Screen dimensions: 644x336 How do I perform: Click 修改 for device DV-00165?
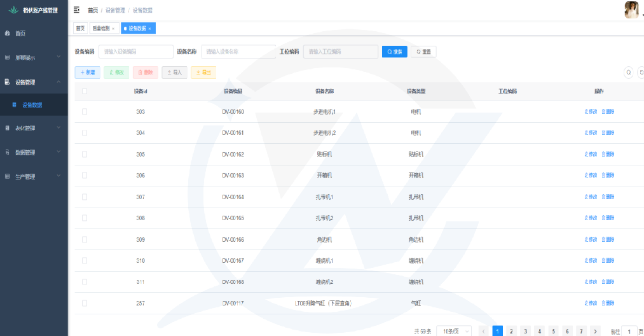(591, 218)
